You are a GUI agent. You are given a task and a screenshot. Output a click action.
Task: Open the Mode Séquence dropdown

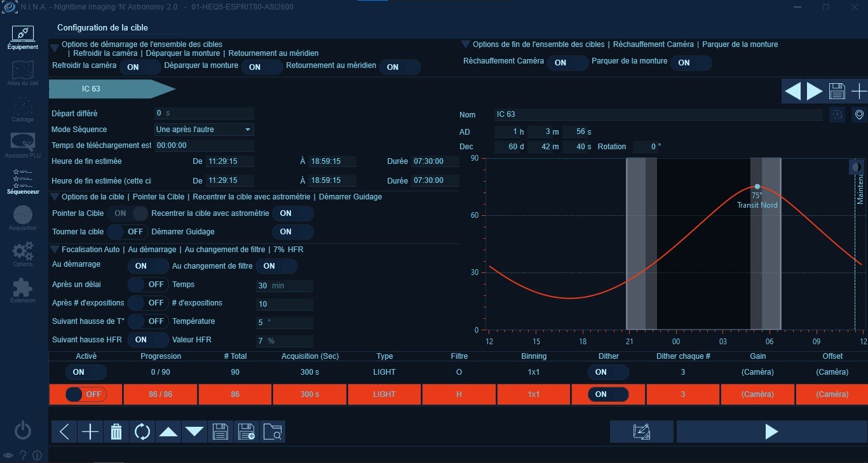[x=204, y=130]
